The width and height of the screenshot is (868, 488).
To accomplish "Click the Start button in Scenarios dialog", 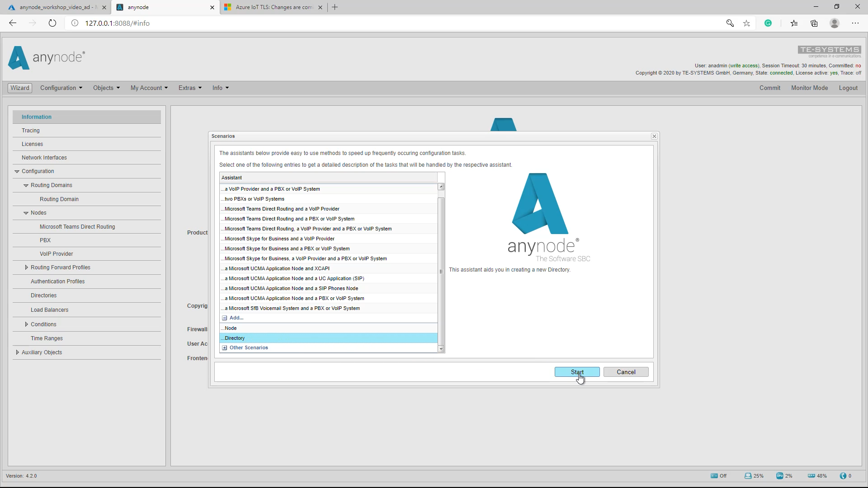I will coord(577,372).
